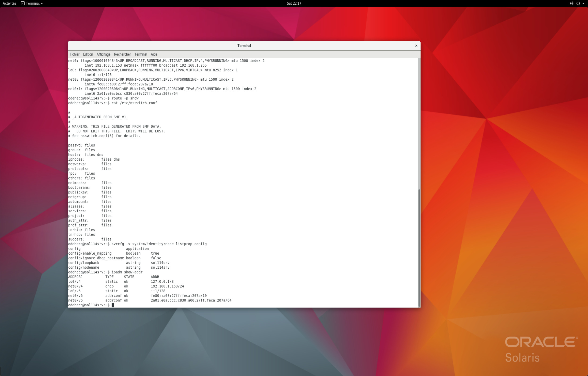Click the terminal icon in the top panel
Viewport: 588px width, 376px height.
(23, 4)
